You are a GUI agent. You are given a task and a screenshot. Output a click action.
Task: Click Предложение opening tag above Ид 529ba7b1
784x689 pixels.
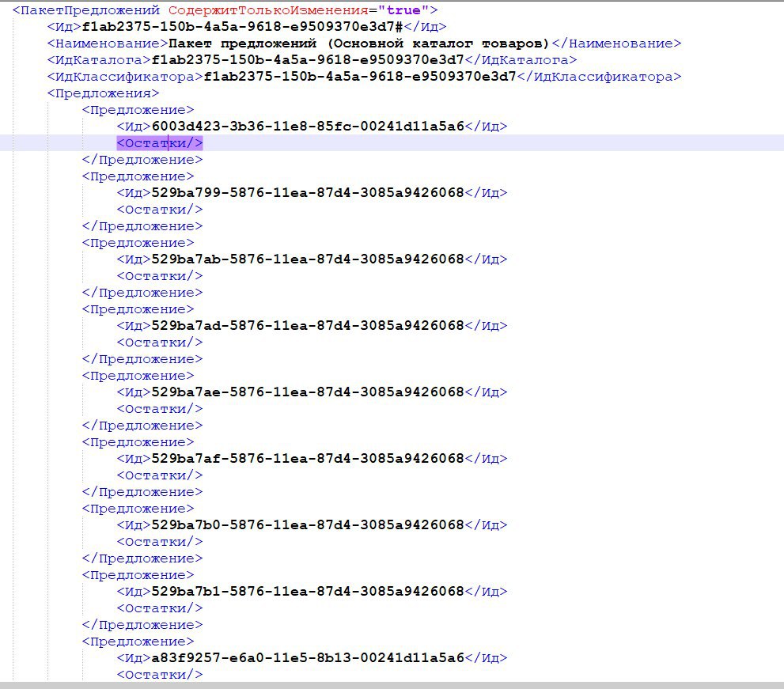(138, 576)
